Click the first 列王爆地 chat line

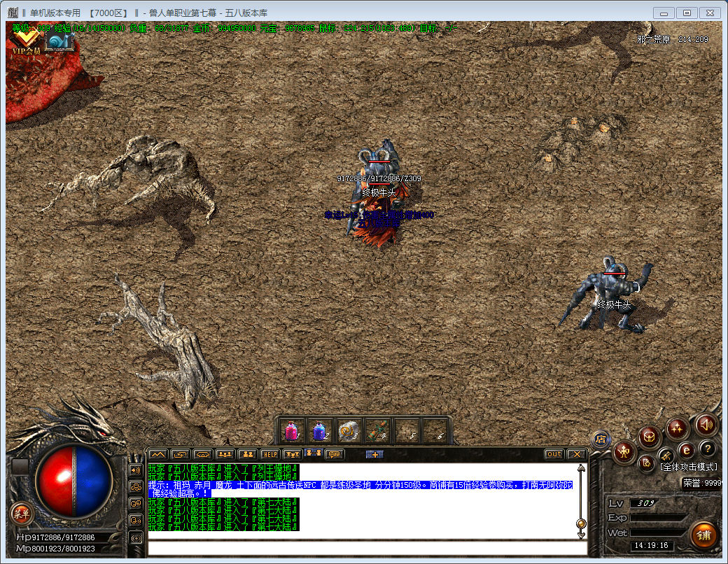coord(224,468)
